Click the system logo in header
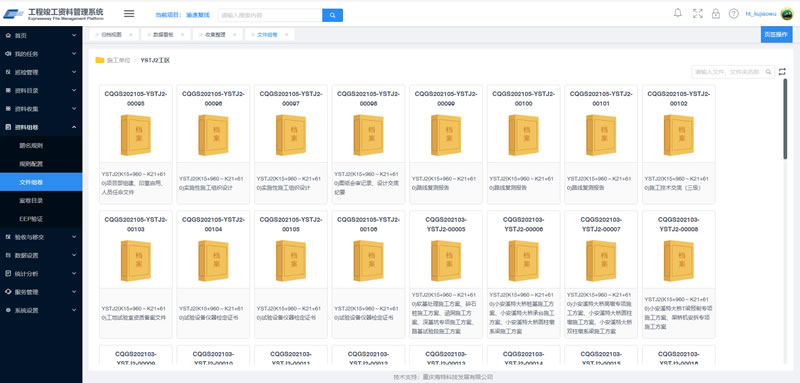Screen dimensions: 800x383 click(x=13, y=14)
